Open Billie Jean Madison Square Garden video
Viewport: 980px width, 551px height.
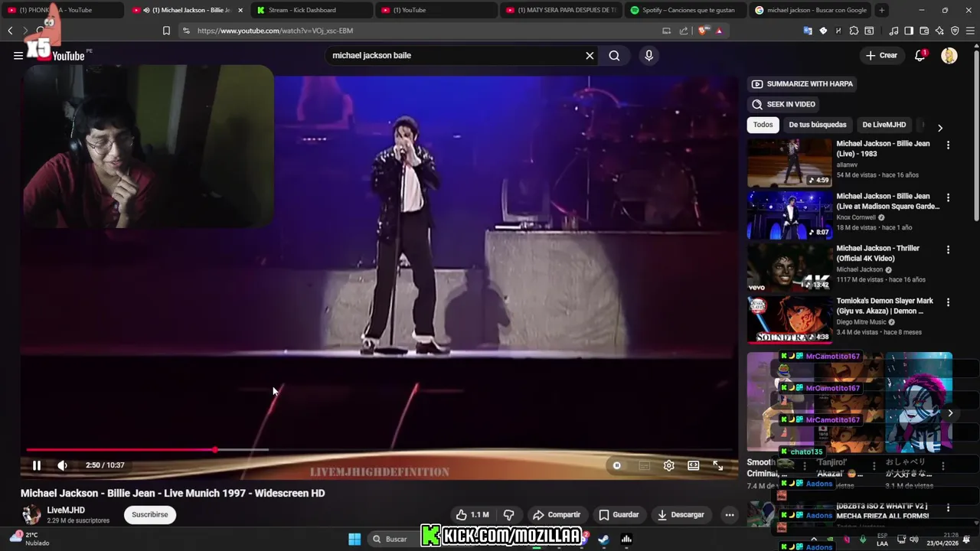(x=789, y=215)
